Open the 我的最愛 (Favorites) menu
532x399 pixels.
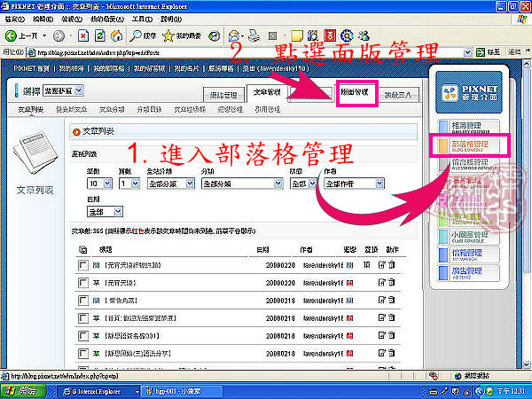pos(107,19)
